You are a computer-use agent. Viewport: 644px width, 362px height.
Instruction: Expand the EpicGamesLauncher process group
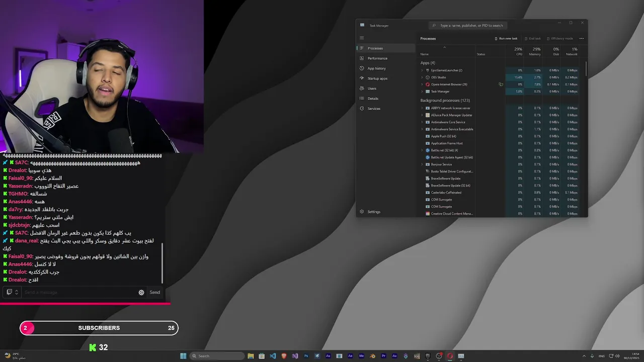click(422, 70)
